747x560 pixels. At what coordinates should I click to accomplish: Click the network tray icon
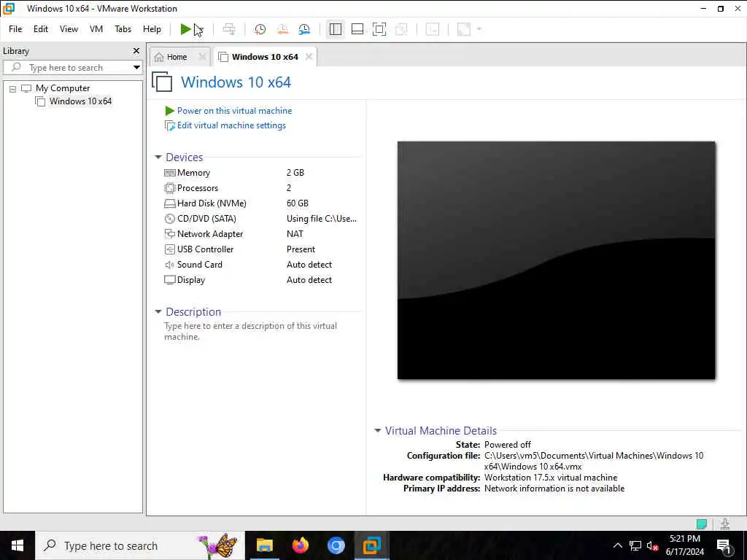coord(635,545)
